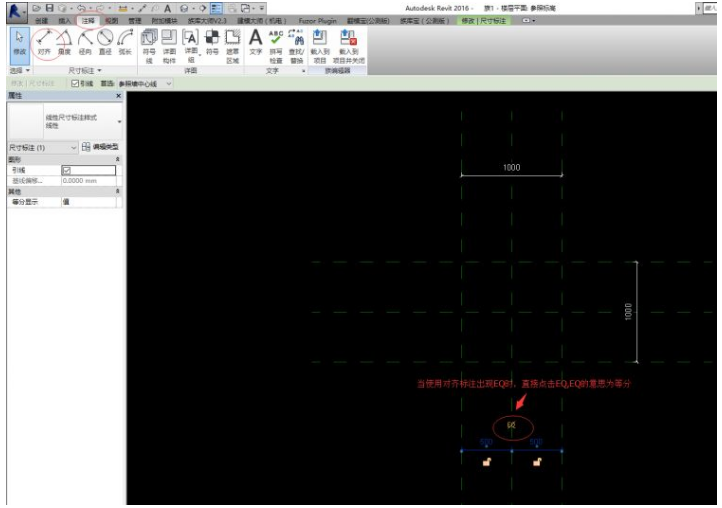Toggle the EQ equality constraint on dimension
Image resolution: width=722 pixels, height=508 pixels.
coord(511,425)
